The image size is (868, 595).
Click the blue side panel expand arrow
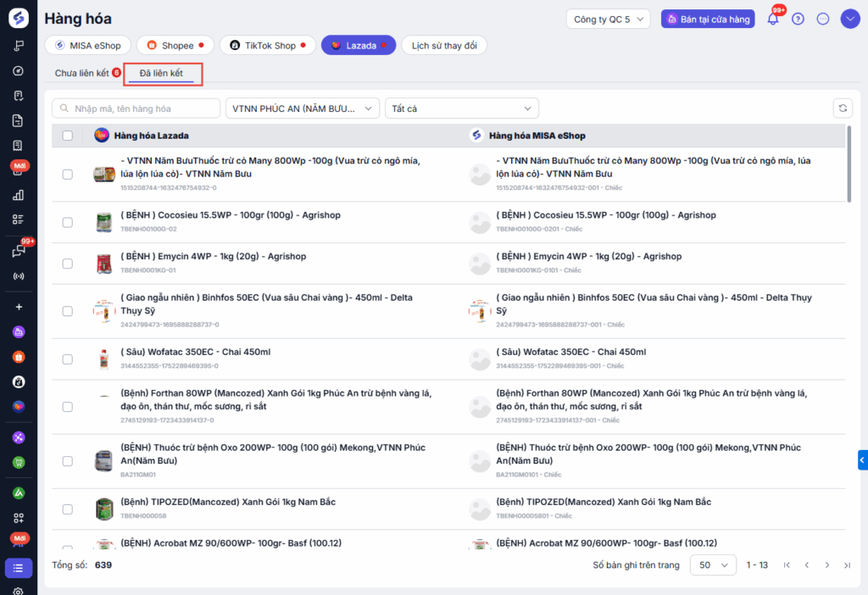pyautogui.click(x=862, y=460)
